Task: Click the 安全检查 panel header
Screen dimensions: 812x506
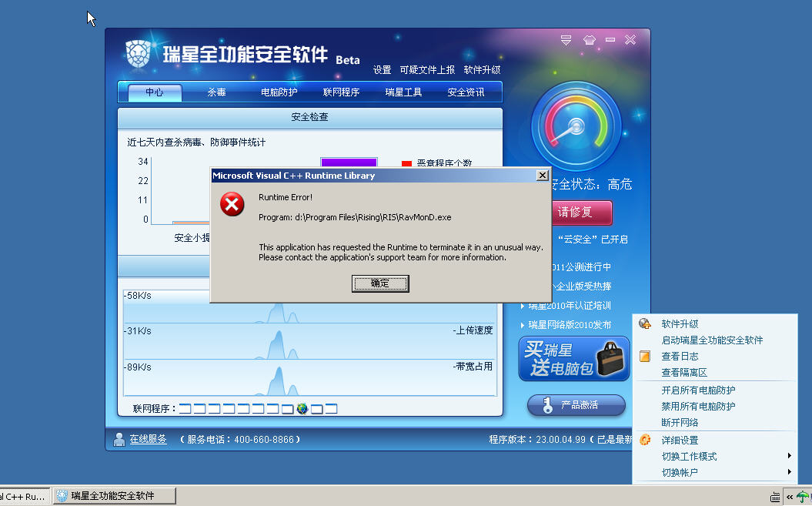Action: click(309, 117)
